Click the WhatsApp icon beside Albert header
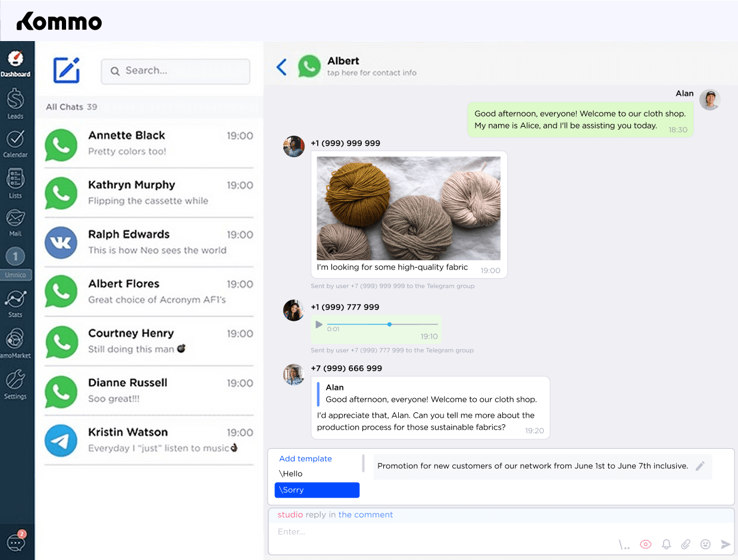Viewport: 738px width, 560px height. point(309,67)
